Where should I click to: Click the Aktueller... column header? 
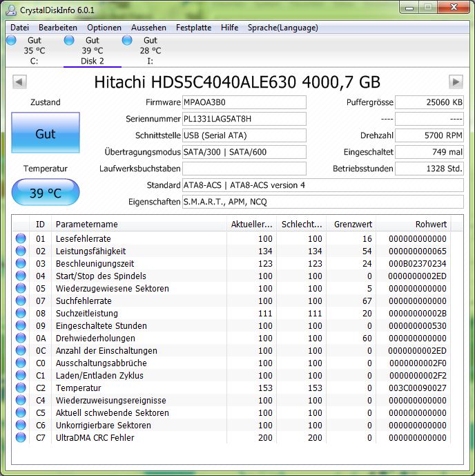point(252,225)
